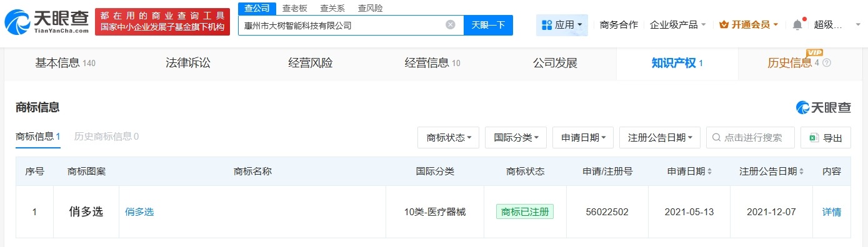Open the TianYanCha logo homepage
This screenshot has height=247, width=868.
[x=47, y=22]
